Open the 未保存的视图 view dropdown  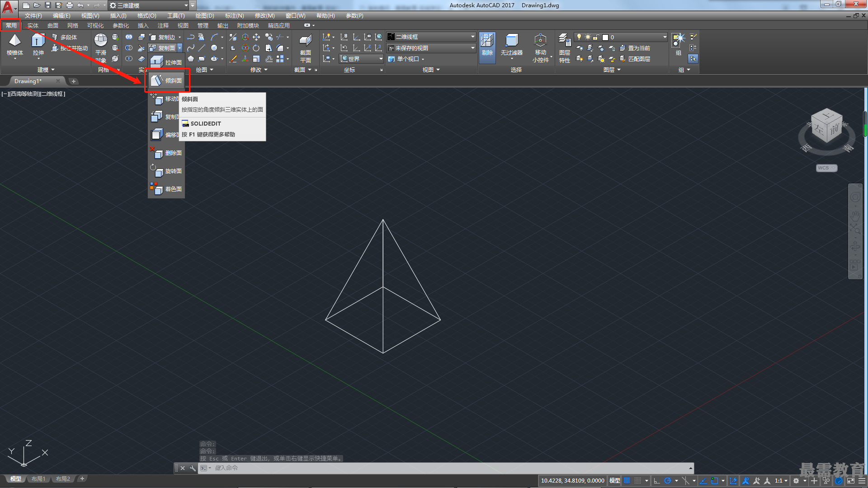coord(431,48)
